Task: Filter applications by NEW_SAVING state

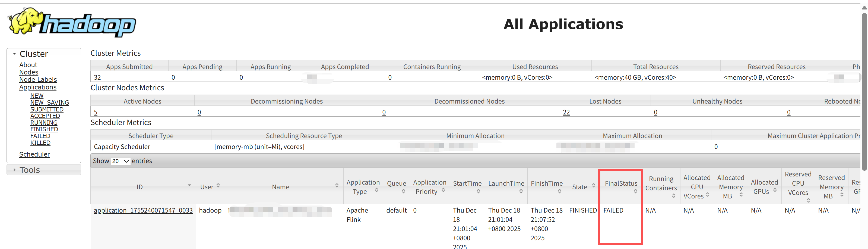Action: (x=49, y=102)
